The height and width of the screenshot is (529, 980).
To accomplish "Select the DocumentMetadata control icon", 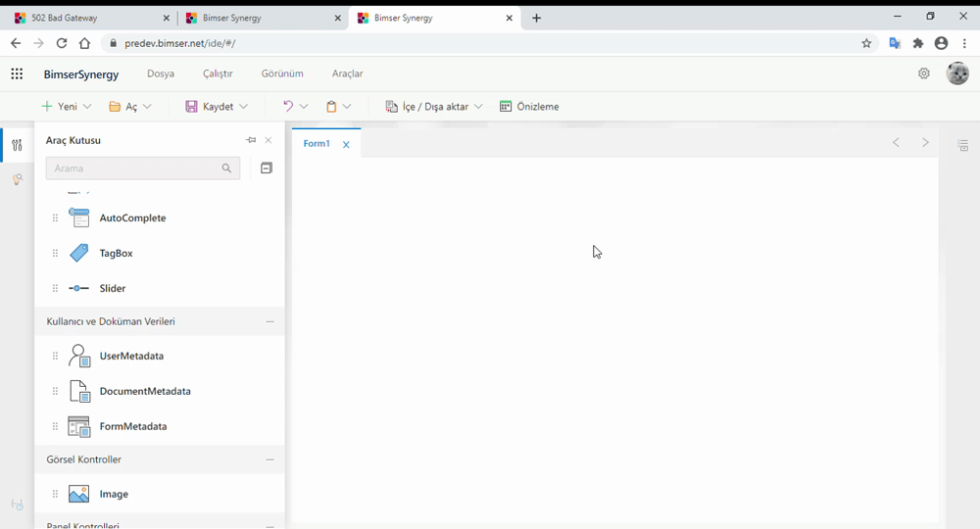I will click(79, 392).
